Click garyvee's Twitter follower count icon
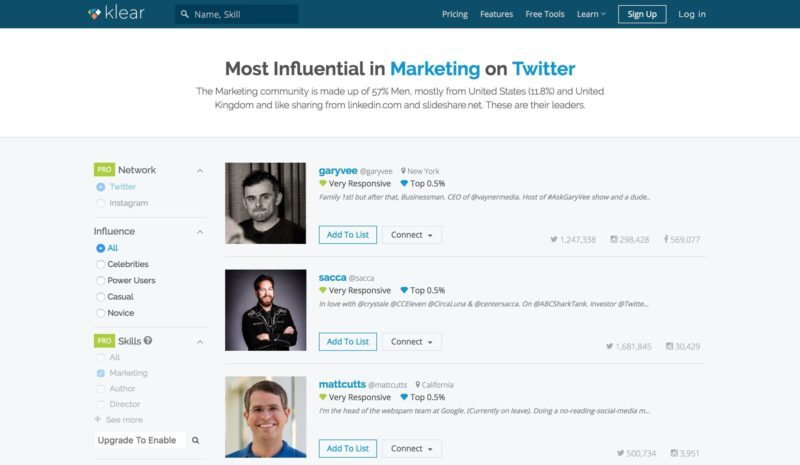The height and width of the screenshot is (465, 800). (554, 239)
